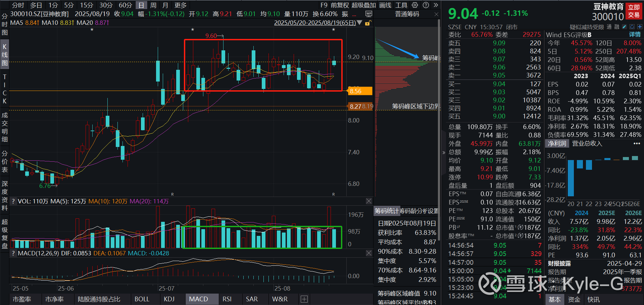644x305 pixels.
Task: Close the 普通筹码 panel
Action: coord(436,14)
